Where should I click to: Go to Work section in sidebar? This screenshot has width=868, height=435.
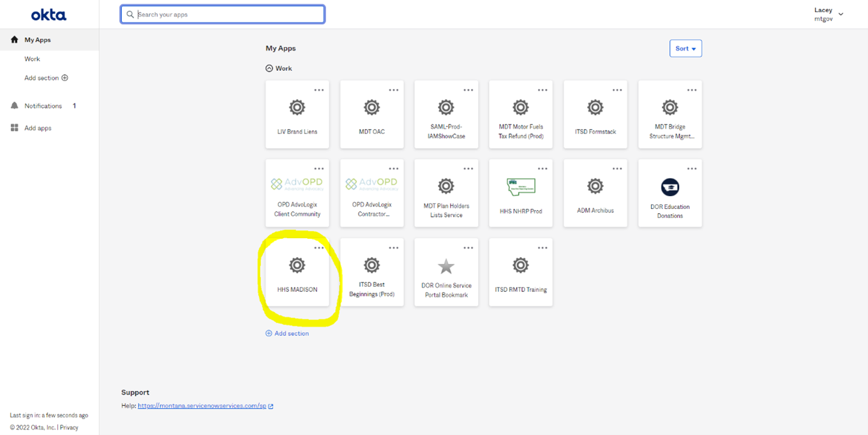click(x=33, y=59)
